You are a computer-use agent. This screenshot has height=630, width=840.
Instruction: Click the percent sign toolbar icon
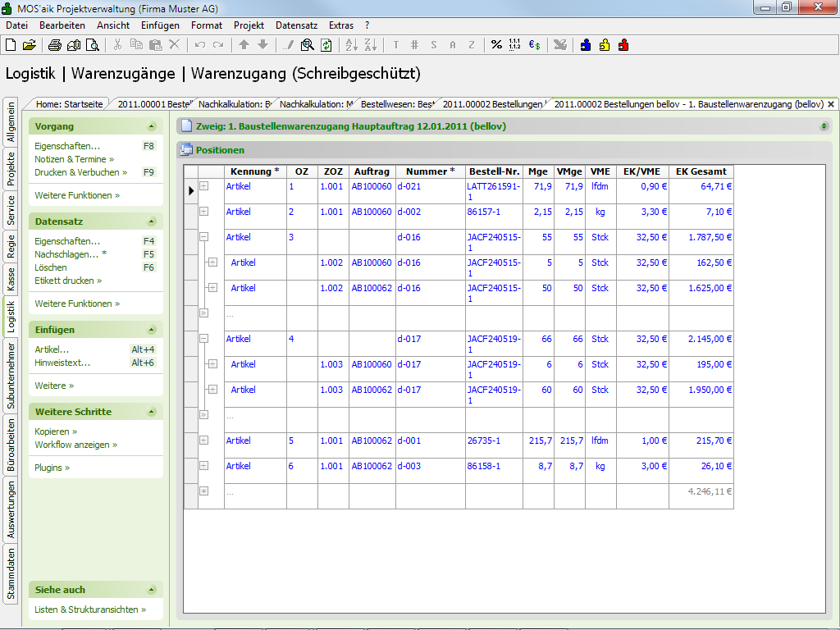[496, 45]
